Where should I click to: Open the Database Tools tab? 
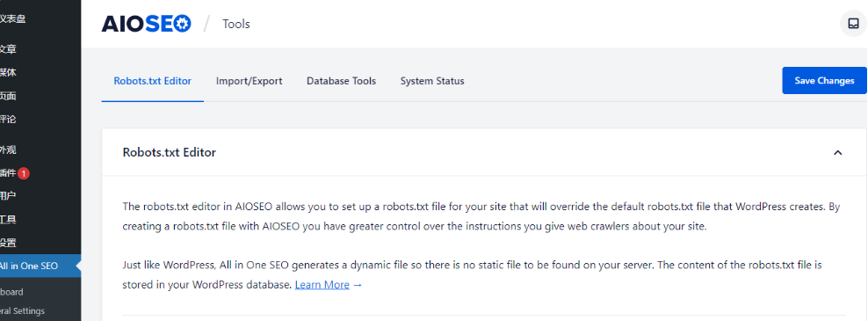[341, 81]
